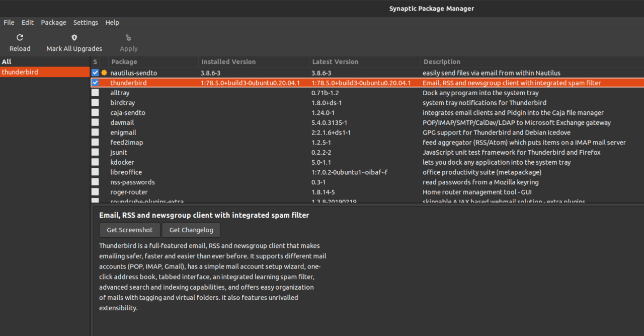Select the caja-sendto package name
The height and width of the screenshot is (336, 644).
point(128,113)
